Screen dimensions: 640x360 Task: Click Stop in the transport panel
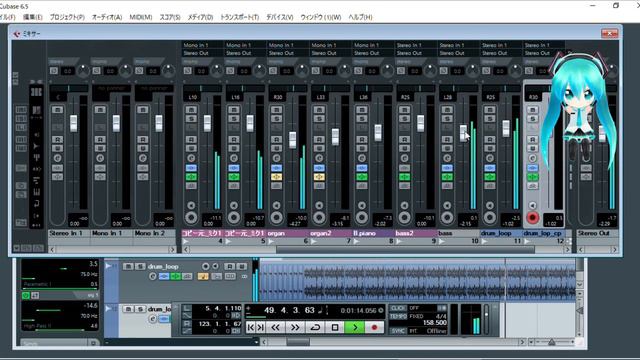(335, 327)
